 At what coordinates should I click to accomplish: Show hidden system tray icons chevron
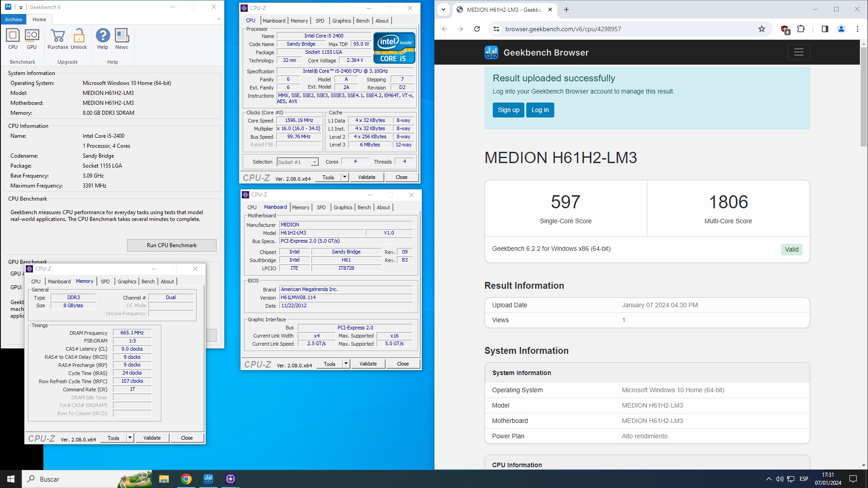769,479
